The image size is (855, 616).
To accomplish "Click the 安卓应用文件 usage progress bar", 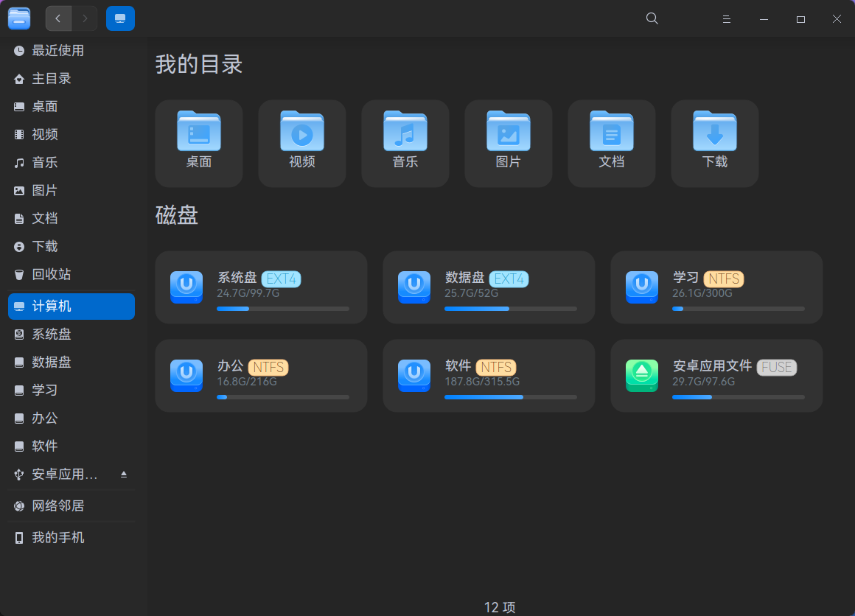I will tap(739, 397).
